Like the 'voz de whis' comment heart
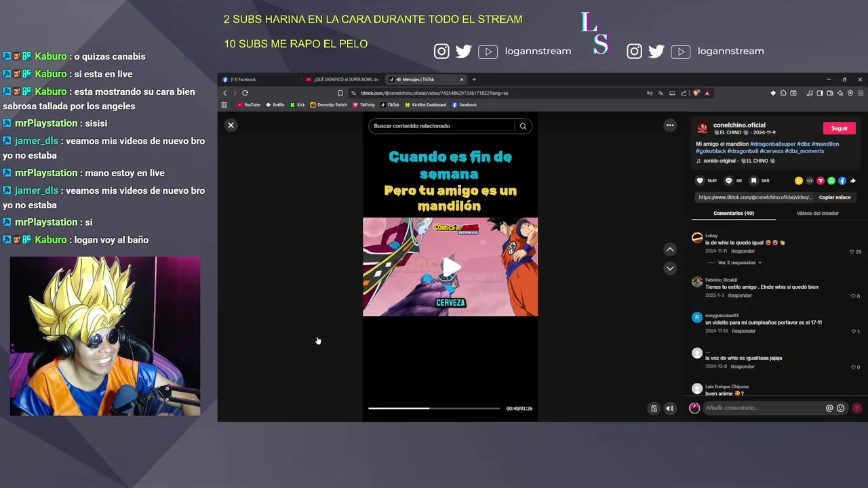This screenshot has width=868, height=488. click(853, 367)
